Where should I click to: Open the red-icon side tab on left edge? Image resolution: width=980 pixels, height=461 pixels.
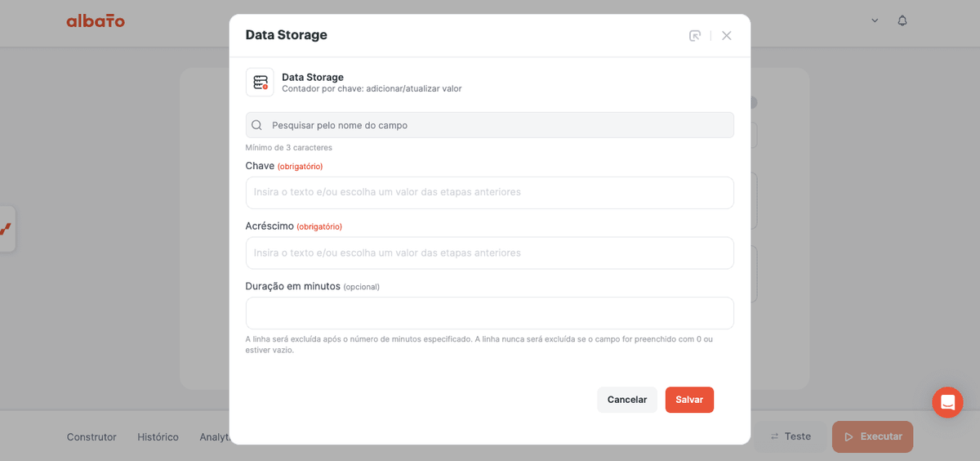point(7,229)
